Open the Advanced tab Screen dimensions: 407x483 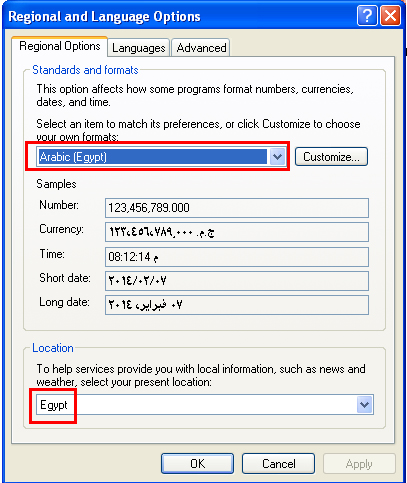pyautogui.click(x=201, y=48)
